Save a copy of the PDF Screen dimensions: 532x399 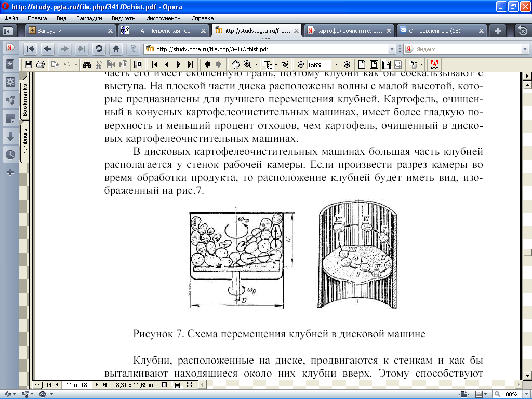pyautogui.click(x=29, y=64)
